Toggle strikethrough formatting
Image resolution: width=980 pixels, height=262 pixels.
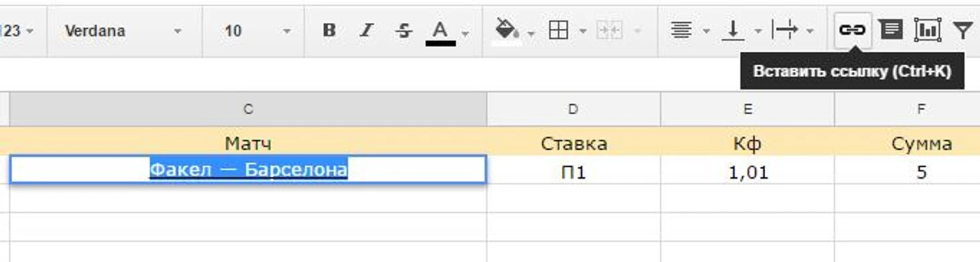point(403,30)
